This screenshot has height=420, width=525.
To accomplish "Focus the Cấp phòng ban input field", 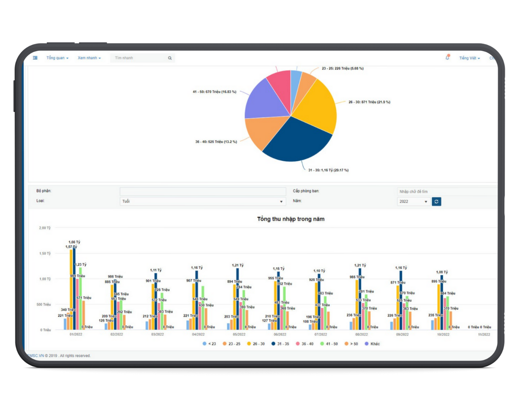I will coord(447,192).
